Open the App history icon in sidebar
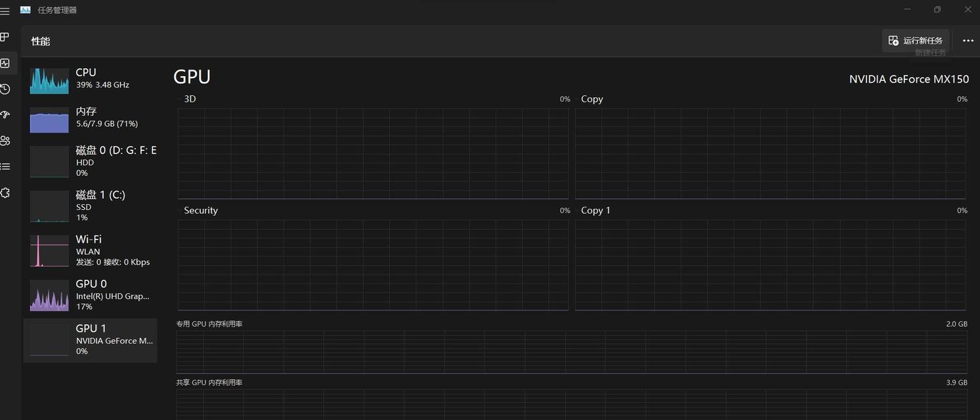This screenshot has width=980, height=420. pos(5,89)
